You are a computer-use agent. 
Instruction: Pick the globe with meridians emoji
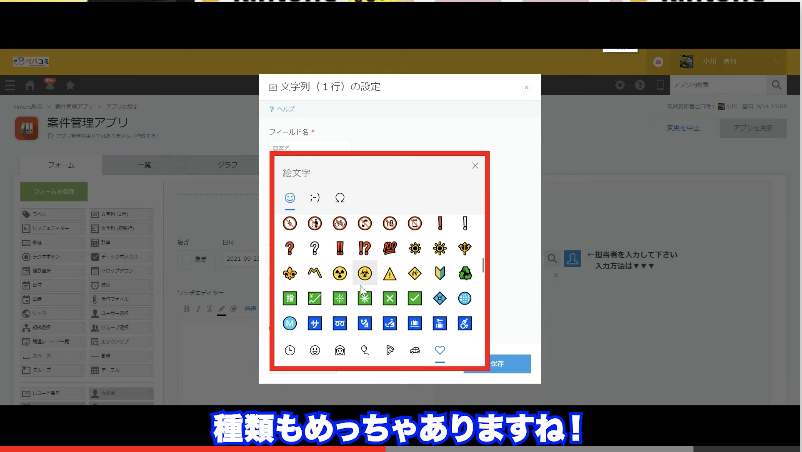465,298
